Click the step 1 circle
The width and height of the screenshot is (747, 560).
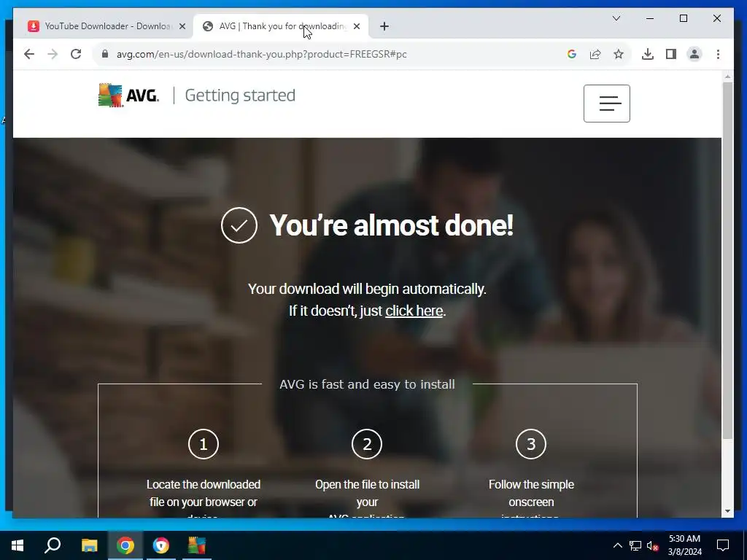tap(204, 444)
